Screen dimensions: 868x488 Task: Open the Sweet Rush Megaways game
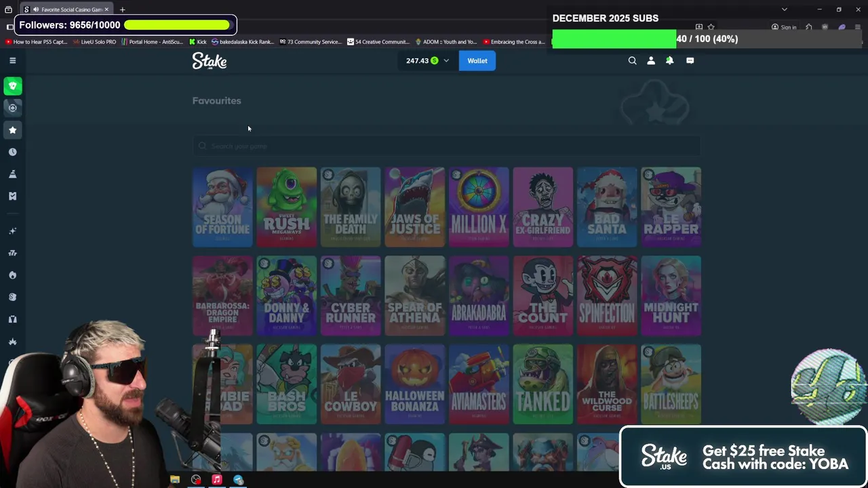(x=286, y=207)
